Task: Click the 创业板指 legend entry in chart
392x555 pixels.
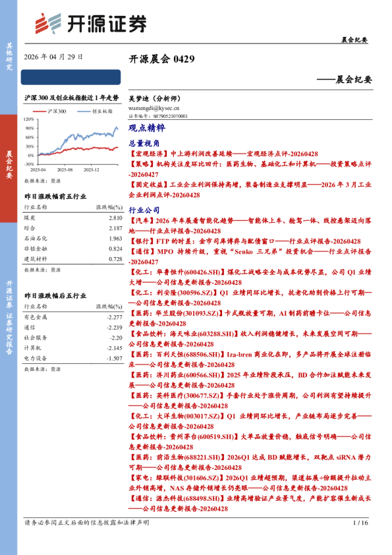Action: [x=95, y=111]
